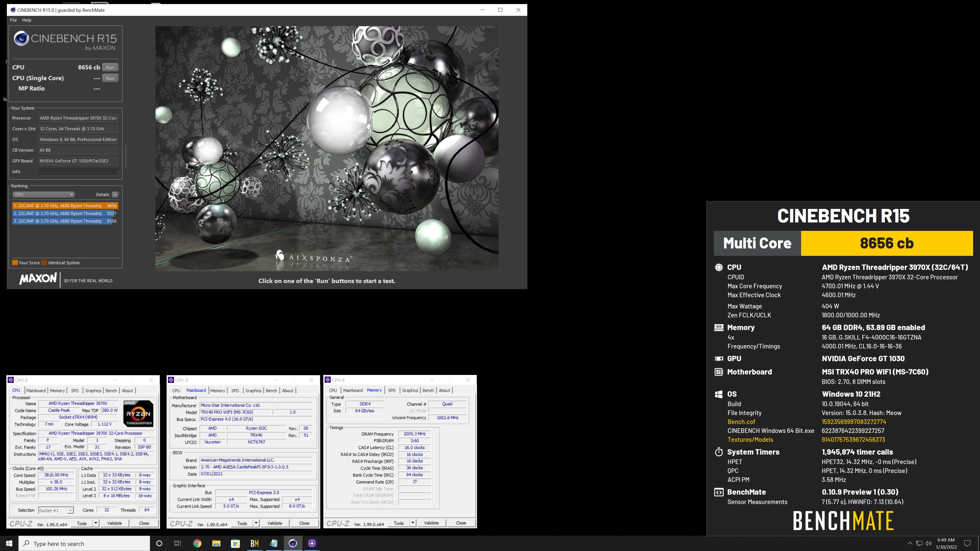Click the Ryzen Threadripper logo in CPU-Z
This screenshot has height=551, width=980.
coord(139,413)
